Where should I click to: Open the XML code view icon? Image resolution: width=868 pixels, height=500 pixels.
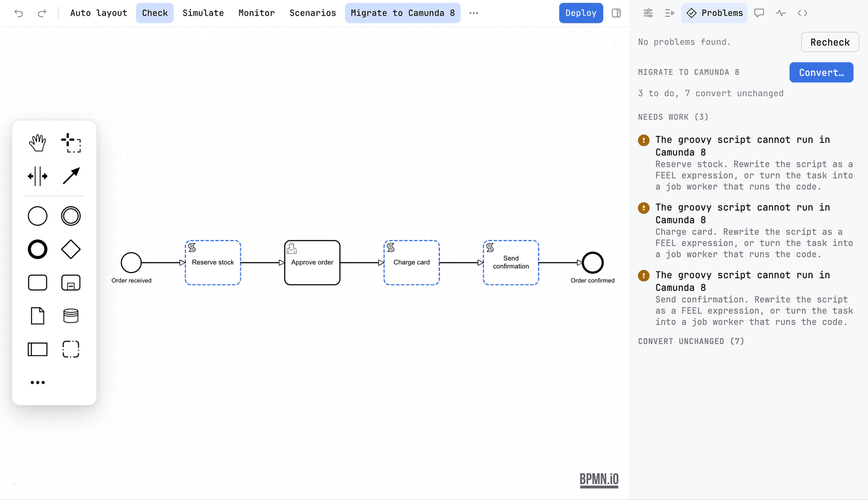tap(802, 13)
